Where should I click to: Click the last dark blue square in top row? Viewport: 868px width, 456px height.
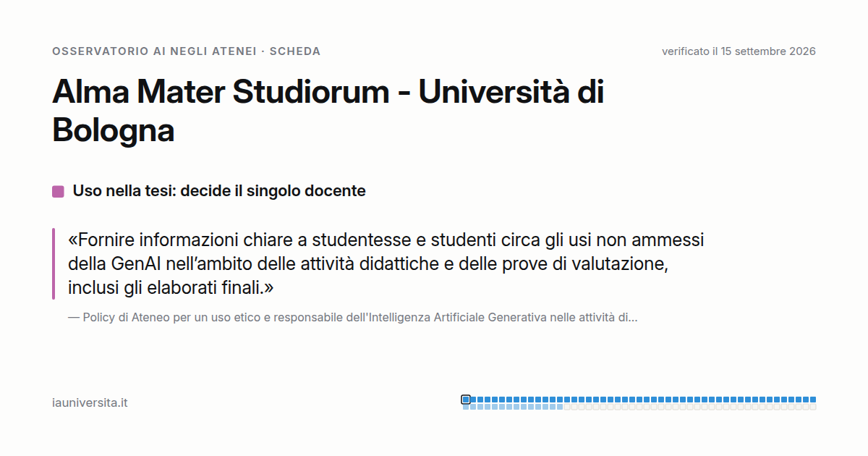coord(813,400)
